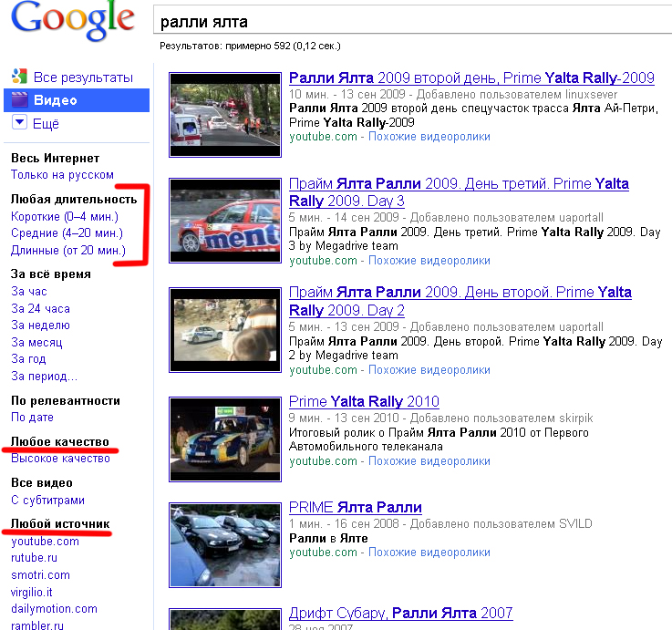Focus the search box with 'ралли ялта'
This screenshot has width=672, height=630.
pyautogui.click(x=411, y=21)
